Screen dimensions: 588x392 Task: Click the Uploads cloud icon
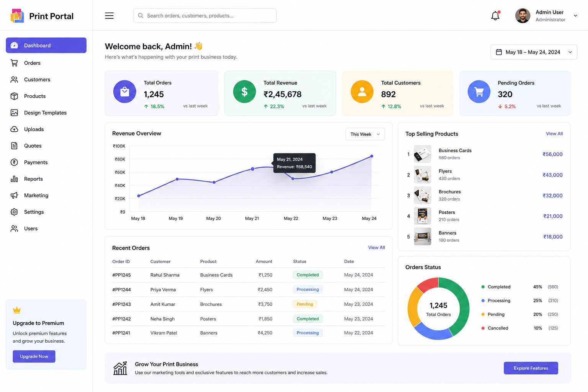pos(14,129)
